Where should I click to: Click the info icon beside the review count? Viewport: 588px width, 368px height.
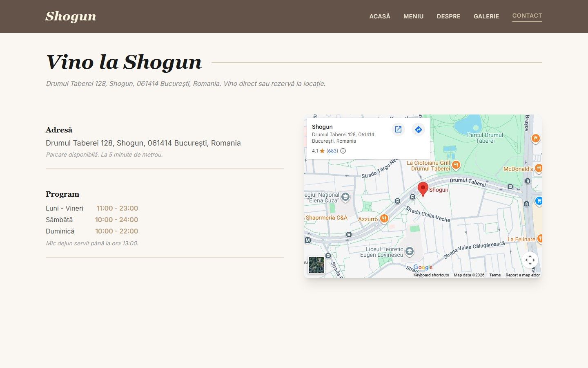tap(343, 151)
